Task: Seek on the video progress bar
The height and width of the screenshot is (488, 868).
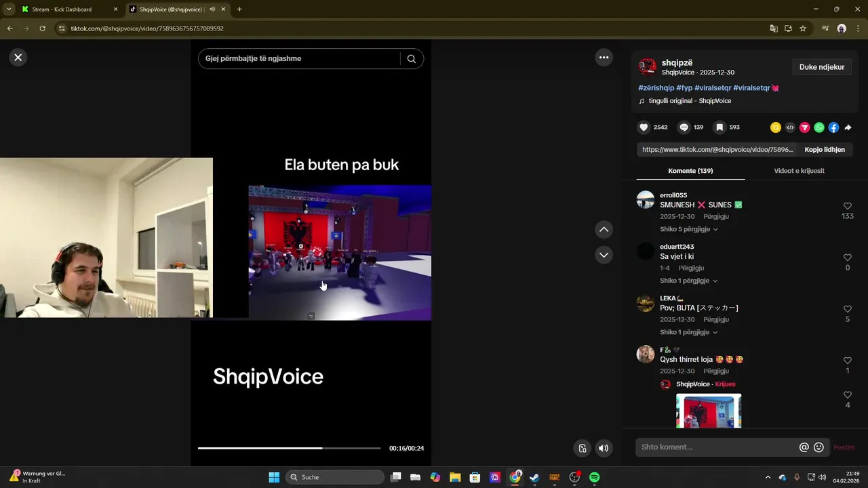Action: point(289,448)
